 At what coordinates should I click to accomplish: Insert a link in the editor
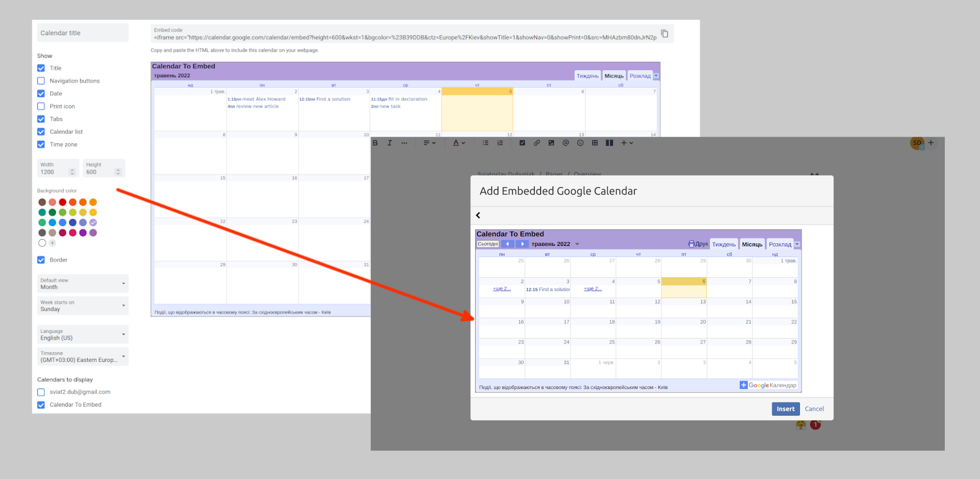point(537,143)
